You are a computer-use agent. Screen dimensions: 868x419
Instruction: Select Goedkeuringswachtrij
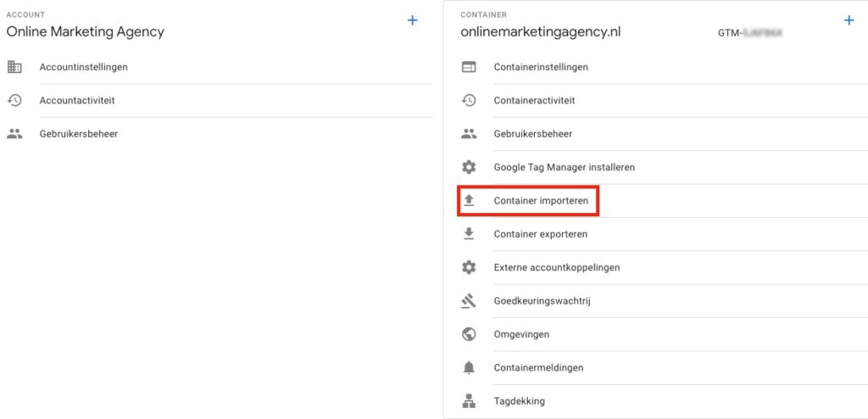(x=542, y=301)
